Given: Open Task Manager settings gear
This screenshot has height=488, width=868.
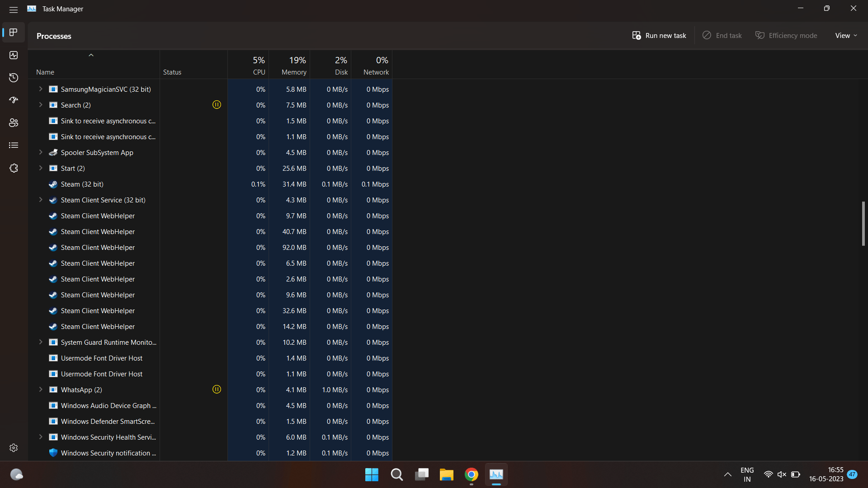Looking at the screenshot, I should click(14, 447).
